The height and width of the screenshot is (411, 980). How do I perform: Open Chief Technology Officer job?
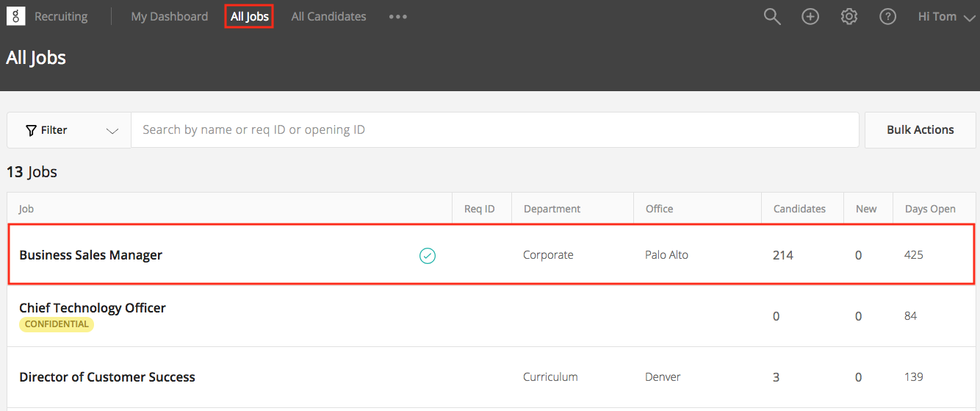93,308
